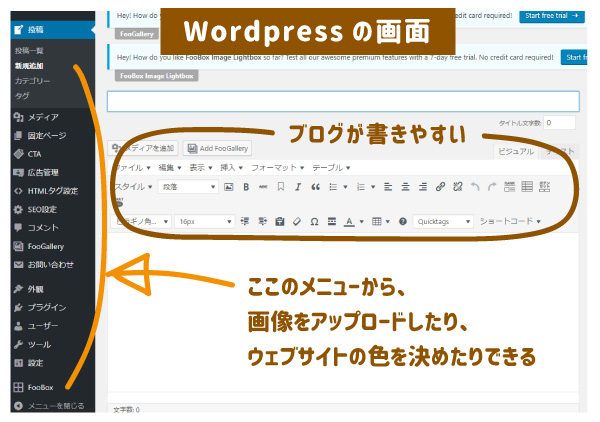This screenshot has height=422, width=600.
Task: Click the help question mark icon
Action: click(403, 221)
